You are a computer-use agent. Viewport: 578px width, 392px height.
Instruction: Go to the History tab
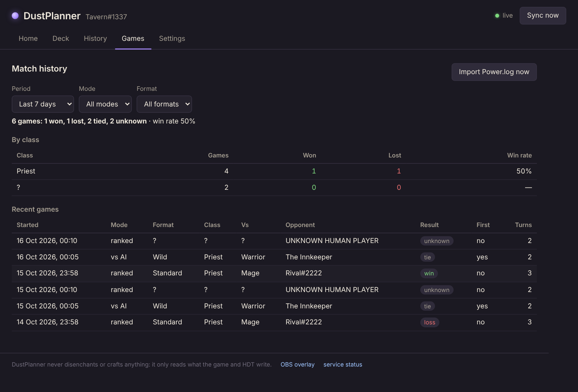coord(95,39)
